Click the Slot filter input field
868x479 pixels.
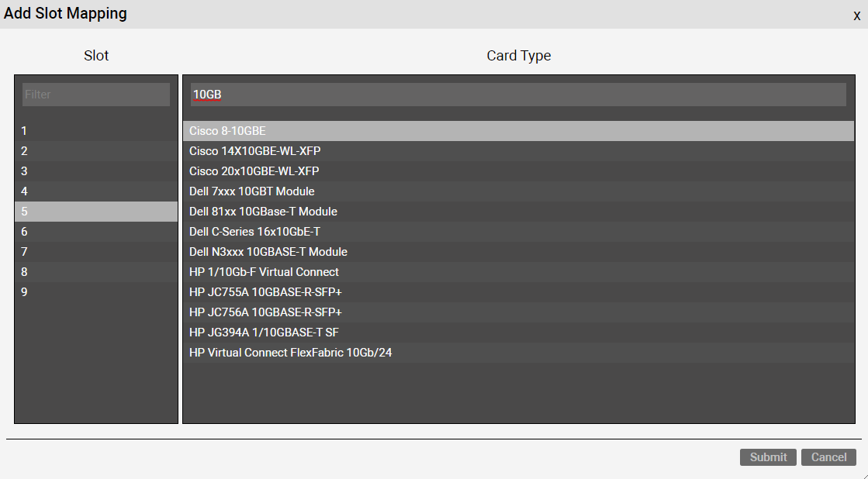[x=96, y=95]
